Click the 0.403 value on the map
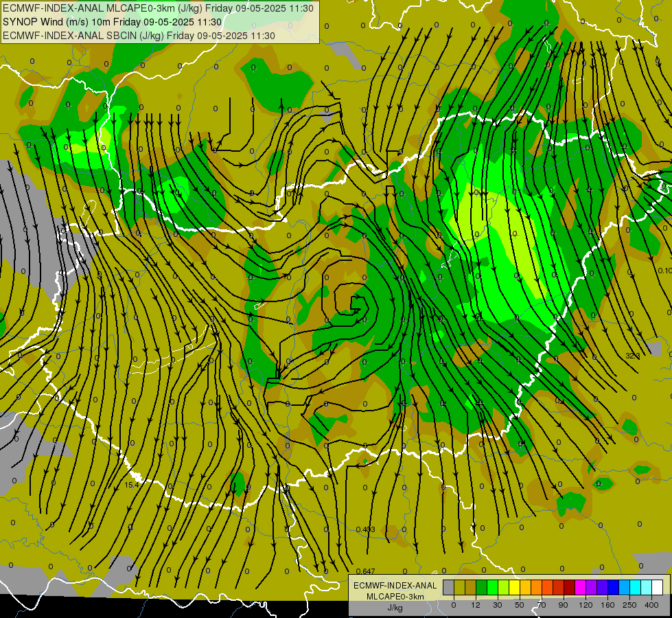 (x=366, y=529)
